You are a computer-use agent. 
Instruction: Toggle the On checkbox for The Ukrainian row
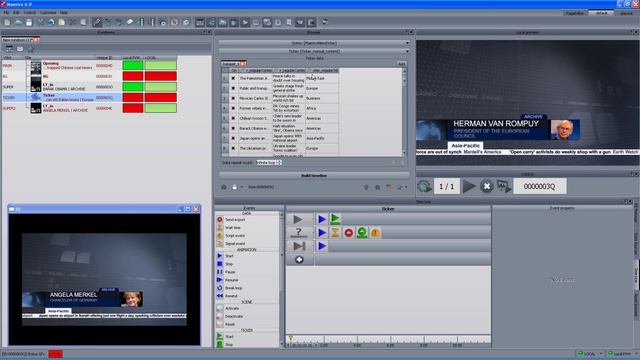tap(233, 148)
